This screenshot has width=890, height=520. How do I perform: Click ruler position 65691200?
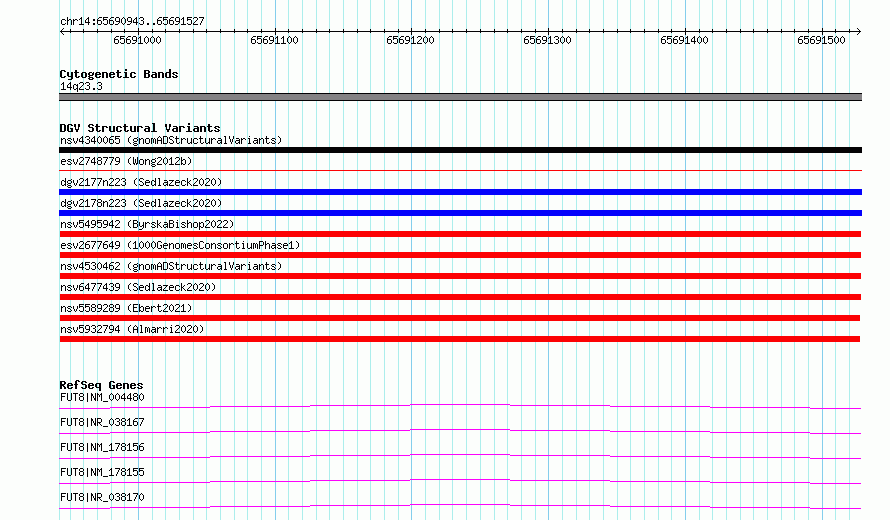[x=410, y=40]
